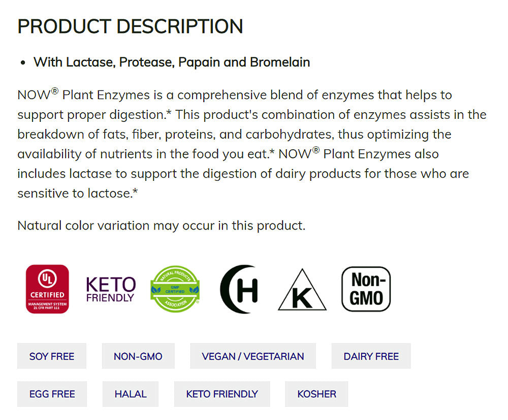Image resolution: width=508 pixels, height=420 pixels.
Task: Click the DAIRY FREE tag
Action: (x=371, y=356)
